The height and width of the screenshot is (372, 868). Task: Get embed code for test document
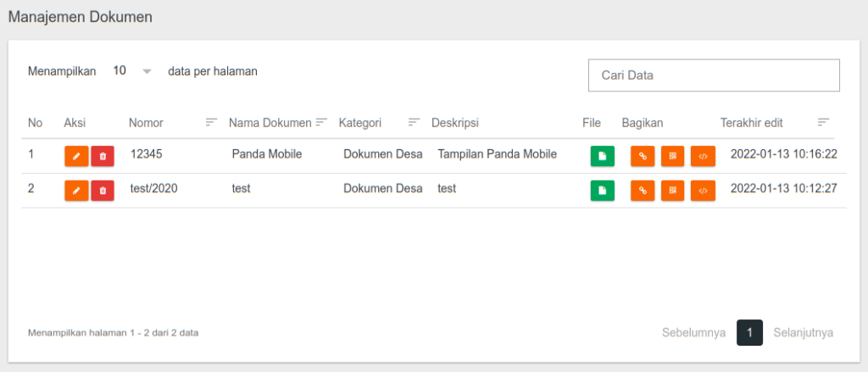[703, 191]
